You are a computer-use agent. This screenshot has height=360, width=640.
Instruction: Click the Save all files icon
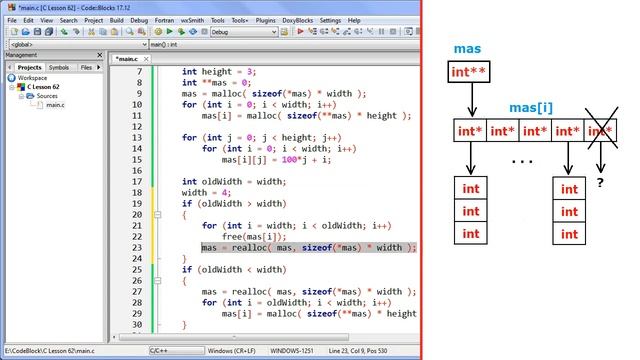(x=49, y=31)
